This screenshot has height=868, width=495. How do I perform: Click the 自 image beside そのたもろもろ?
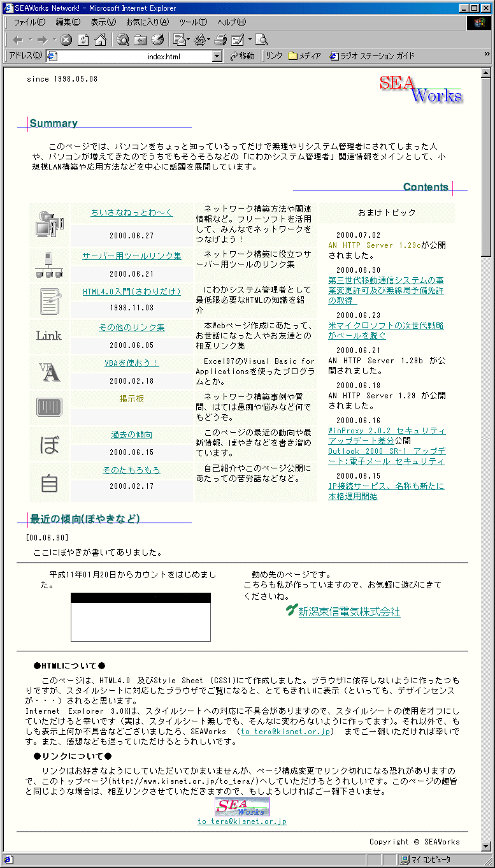(x=49, y=482)
